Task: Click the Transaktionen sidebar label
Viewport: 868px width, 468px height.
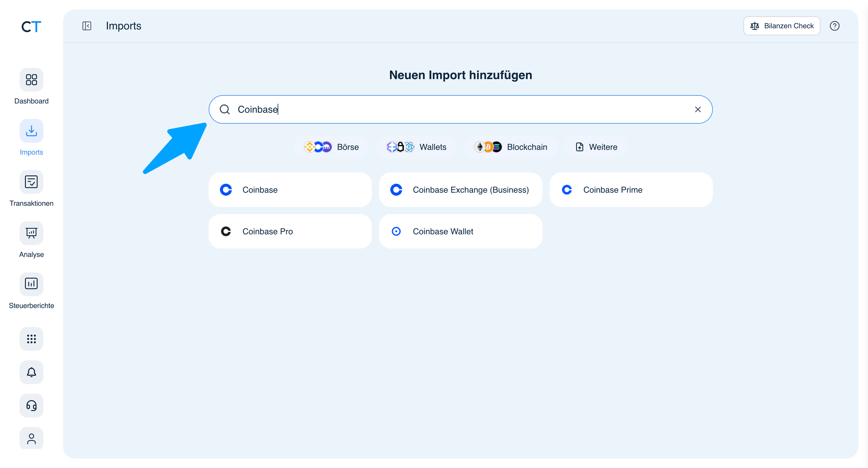Action: pyautogui.click(x=31, y=203)
